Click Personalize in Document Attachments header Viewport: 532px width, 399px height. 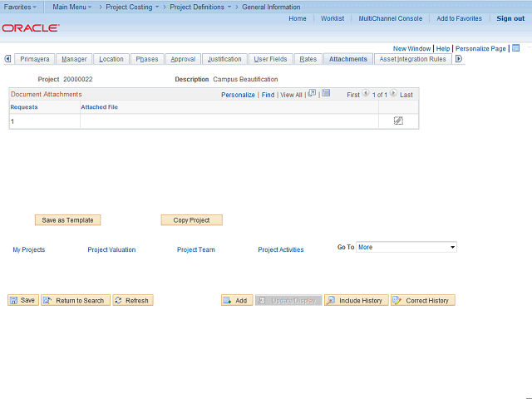238,95
